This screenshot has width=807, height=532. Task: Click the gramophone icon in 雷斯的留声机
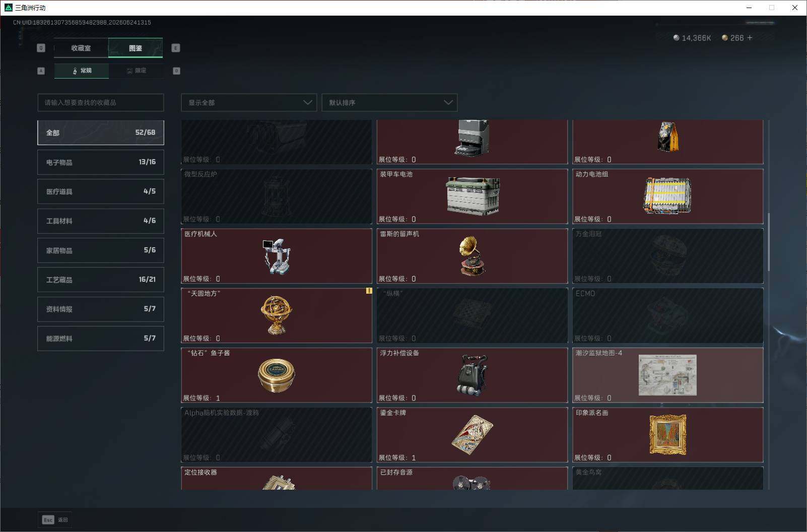tap(472, 256)
